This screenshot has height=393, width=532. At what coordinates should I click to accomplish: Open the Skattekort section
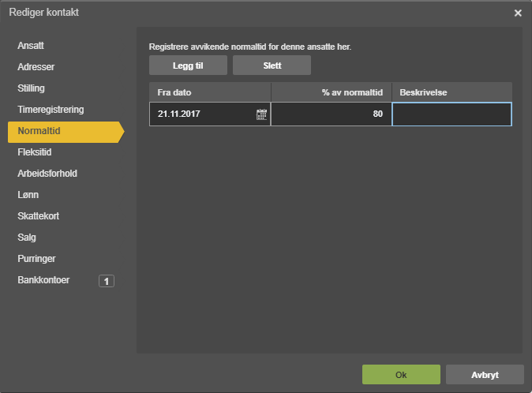click(x=39, y=216)
